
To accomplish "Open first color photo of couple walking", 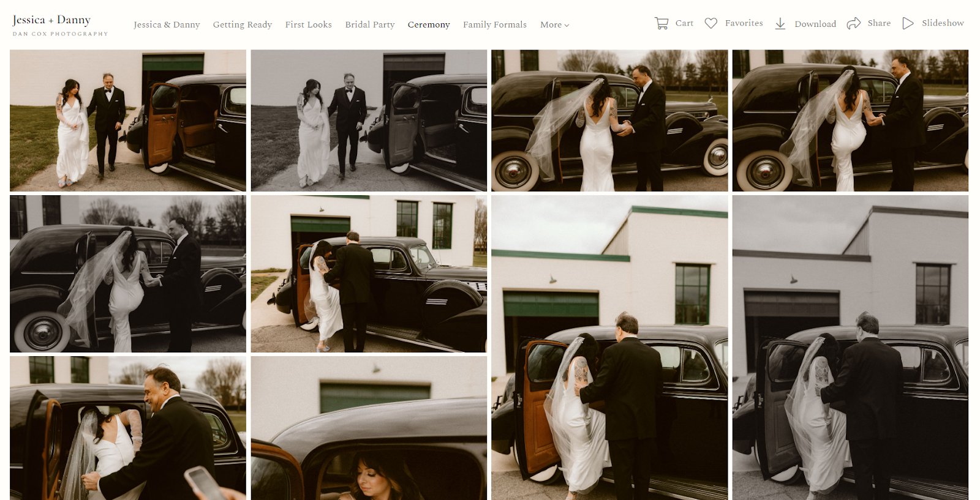I will click(x=128, y=121).
